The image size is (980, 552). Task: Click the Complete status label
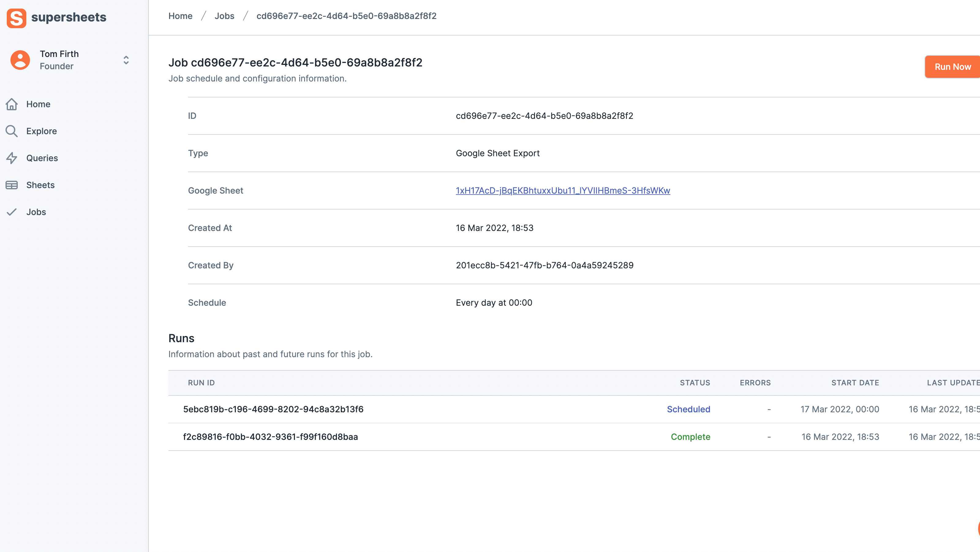click(x=690, y=437)
